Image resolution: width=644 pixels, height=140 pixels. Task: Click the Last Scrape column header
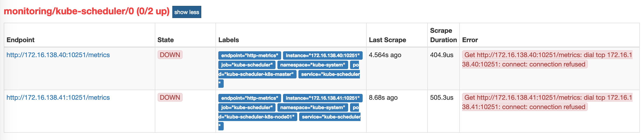click(x=387, y=40)
